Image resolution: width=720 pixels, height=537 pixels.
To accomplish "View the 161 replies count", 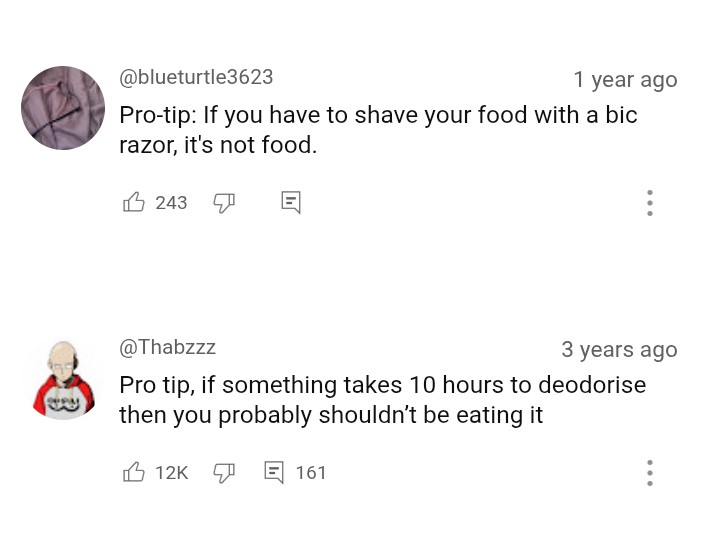I will click(311, 473).
